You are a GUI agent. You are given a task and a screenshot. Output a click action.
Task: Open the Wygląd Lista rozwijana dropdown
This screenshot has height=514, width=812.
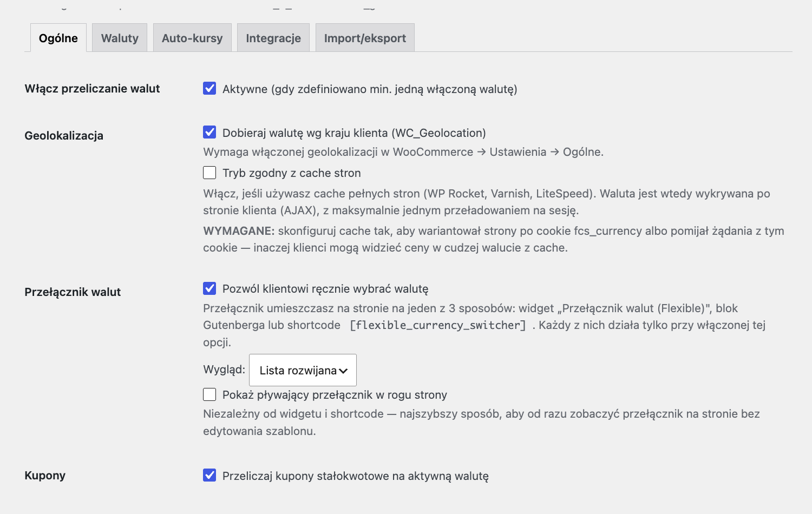[303, 370]
